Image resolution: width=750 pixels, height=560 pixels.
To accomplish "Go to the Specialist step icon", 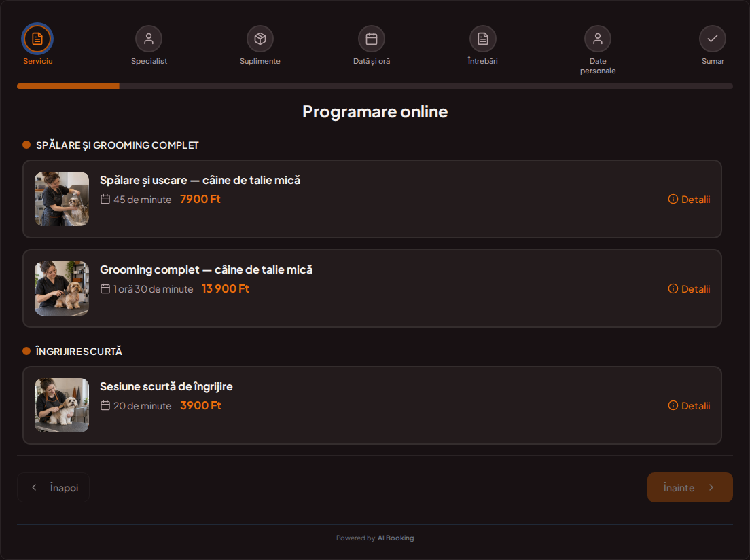I will [149, 39].
